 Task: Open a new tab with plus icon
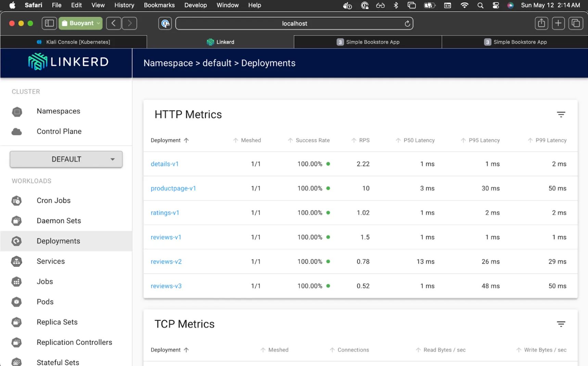click(558, 23)
